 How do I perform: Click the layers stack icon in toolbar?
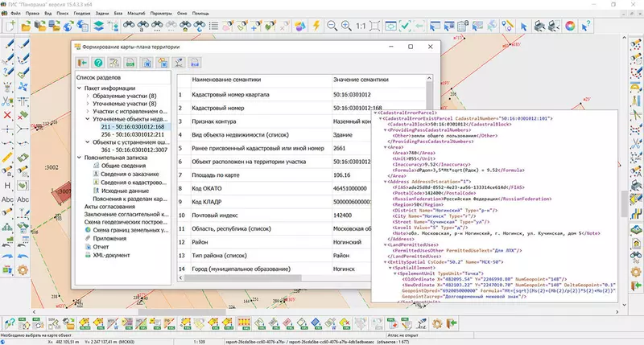click(98, 27)
